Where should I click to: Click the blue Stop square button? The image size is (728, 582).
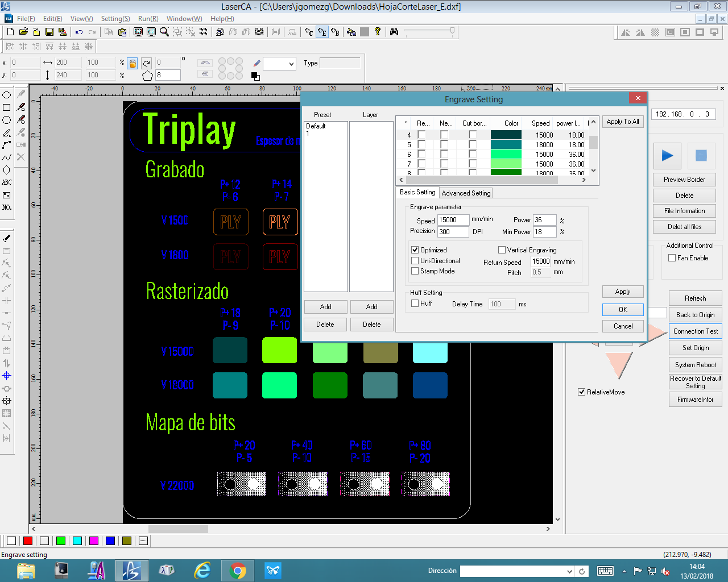701,155
